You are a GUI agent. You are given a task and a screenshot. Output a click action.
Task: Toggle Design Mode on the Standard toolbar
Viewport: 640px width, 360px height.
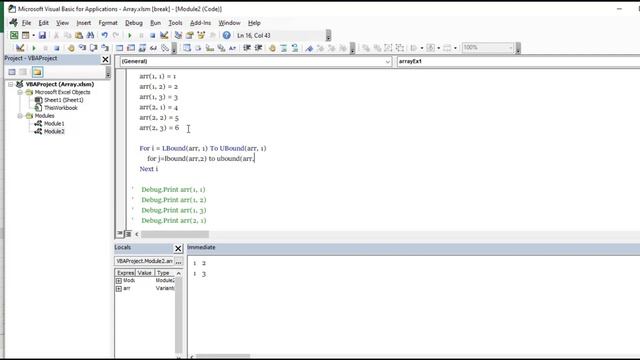pos(164,36)
